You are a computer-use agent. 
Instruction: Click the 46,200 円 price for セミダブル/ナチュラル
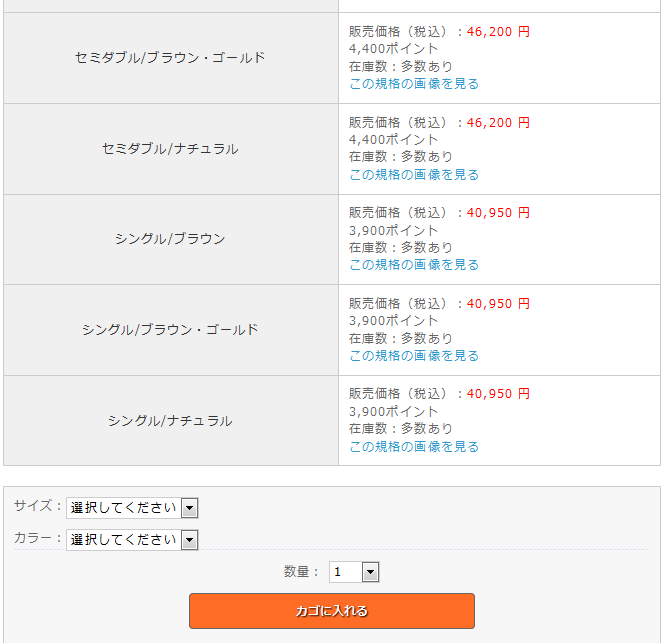click(498, 123)
